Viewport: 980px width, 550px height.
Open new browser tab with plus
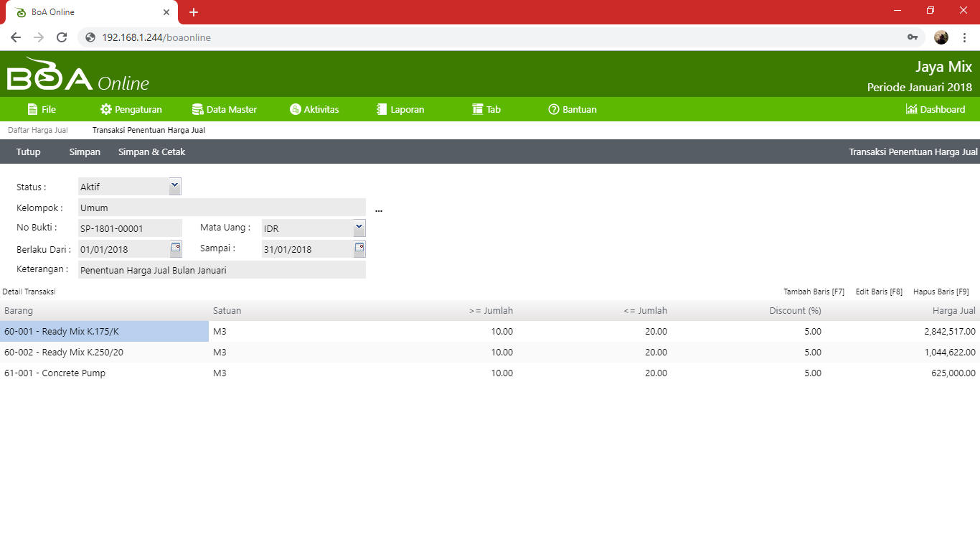194,12
